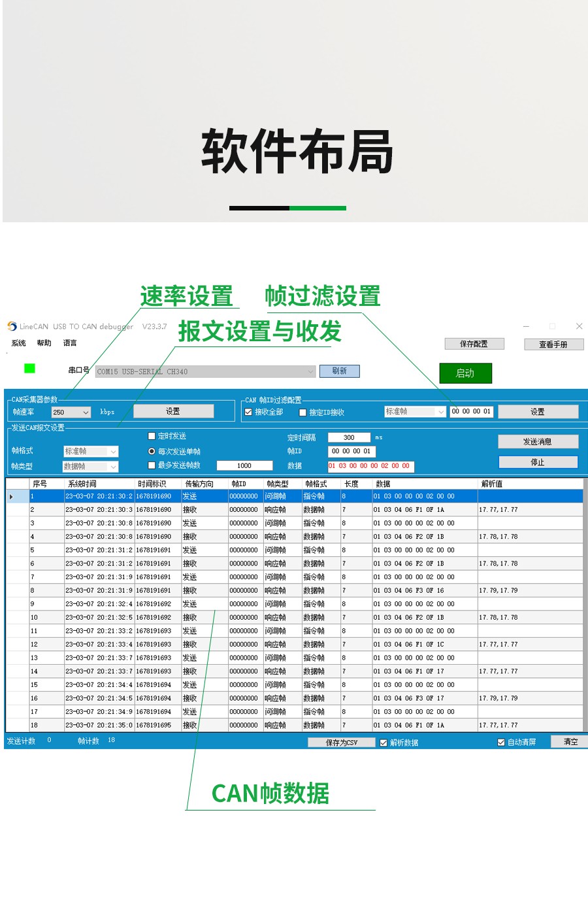The image size is (588, 906).
Task: Click the red 数据 bytes input field
Action: point(370,466)
